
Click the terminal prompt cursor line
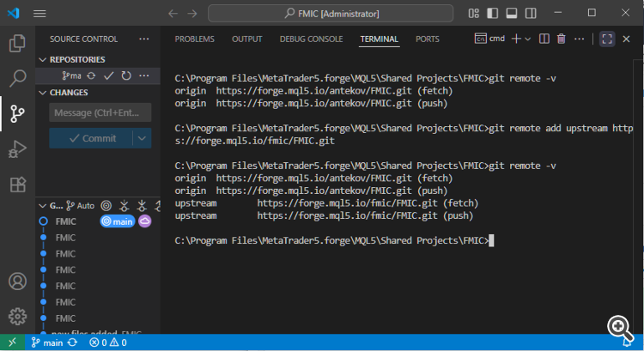[334, 240]
